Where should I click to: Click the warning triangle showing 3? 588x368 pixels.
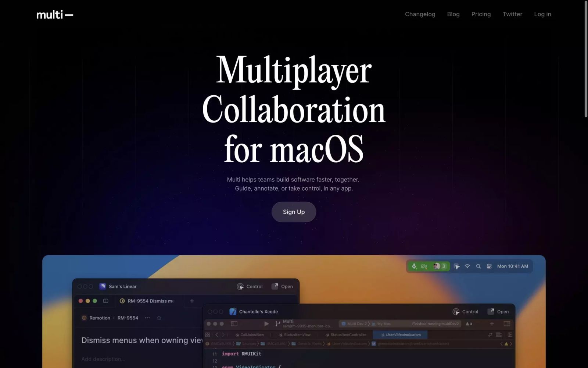(469, 323)
